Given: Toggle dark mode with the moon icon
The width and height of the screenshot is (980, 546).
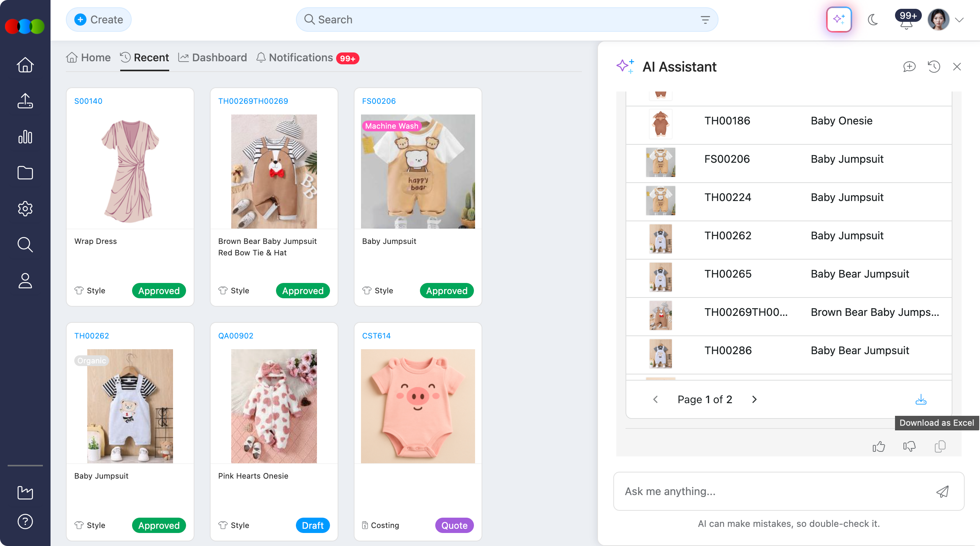Looking at the screenshot, I should (873, 20).
